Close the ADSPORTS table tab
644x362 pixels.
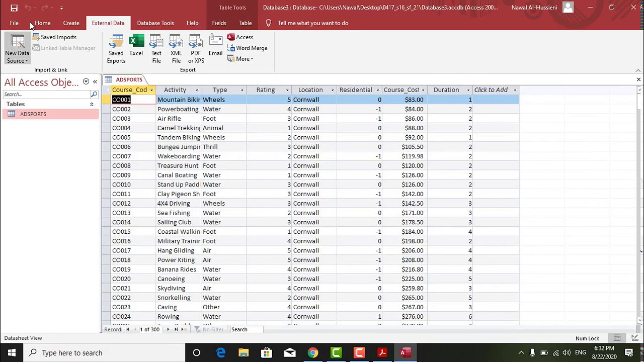coord(638,79)
